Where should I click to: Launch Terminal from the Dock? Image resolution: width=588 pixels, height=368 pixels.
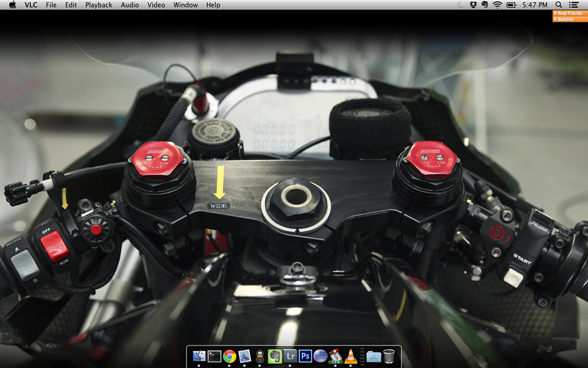[x=214, y=356]
